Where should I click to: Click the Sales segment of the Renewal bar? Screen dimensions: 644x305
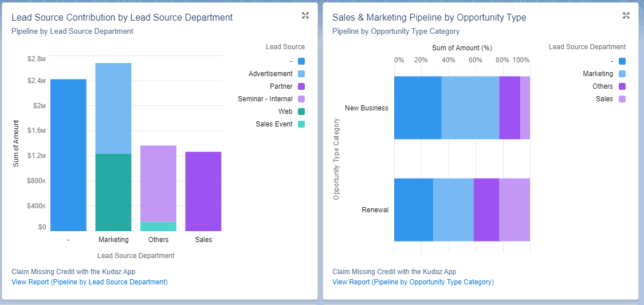coord(515,209)
